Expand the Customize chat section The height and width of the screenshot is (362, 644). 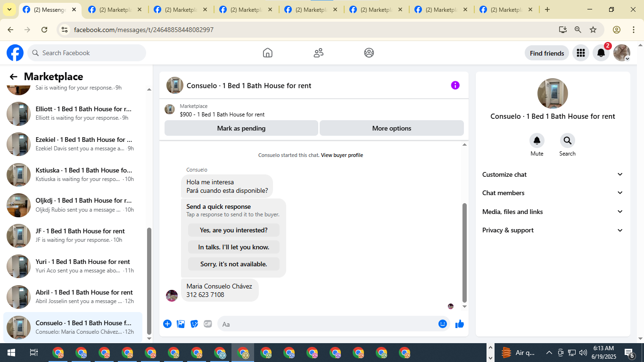pyautogui.click(x=553, y=174)
